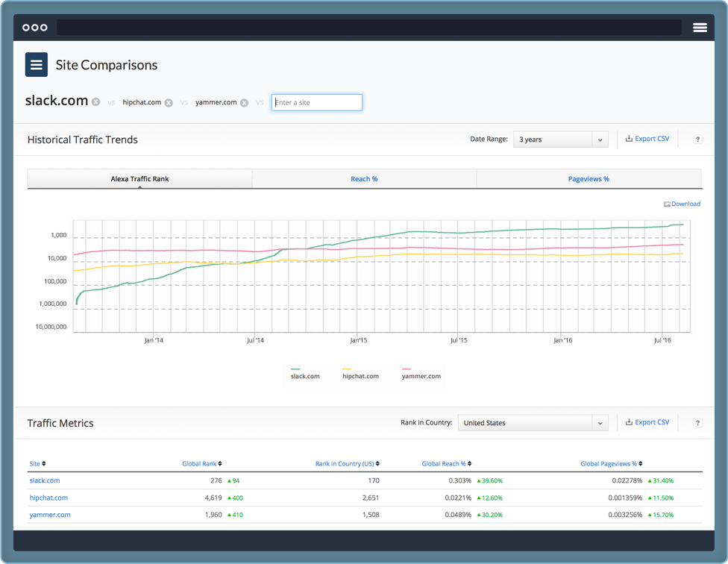Switch to the Reach % tab
This screenshot has height=564, width=728.
[364, 179]
